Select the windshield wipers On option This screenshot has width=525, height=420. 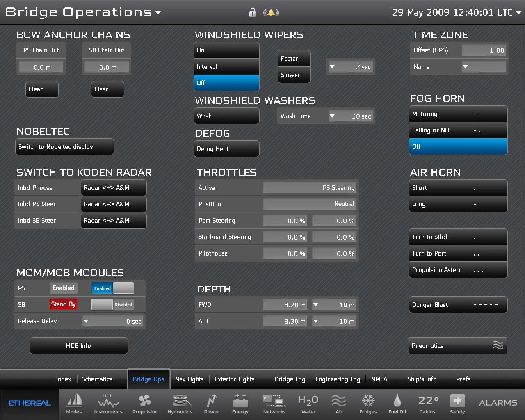click(226, 50)
